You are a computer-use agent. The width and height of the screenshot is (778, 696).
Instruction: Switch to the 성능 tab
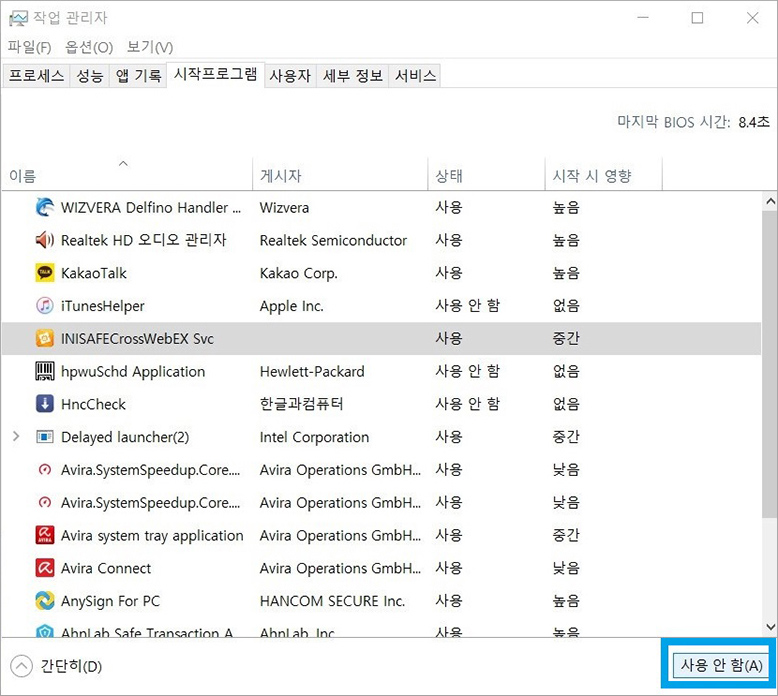pos(90,75)
